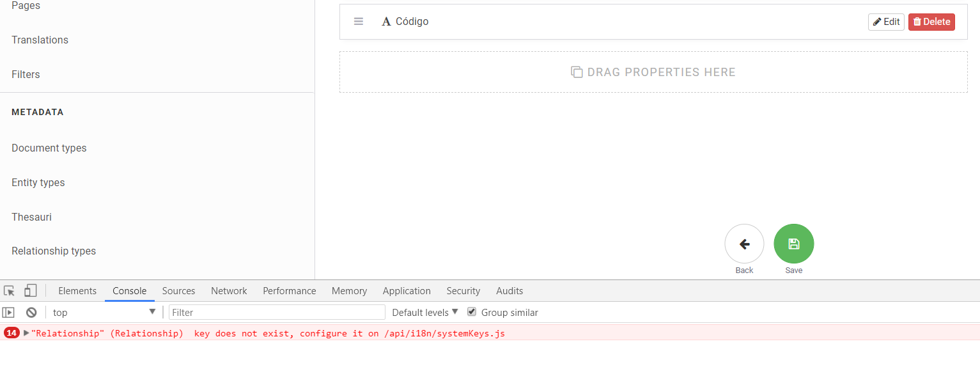Click the Back arrow button
980x369 pixels.
pos(744,244)
